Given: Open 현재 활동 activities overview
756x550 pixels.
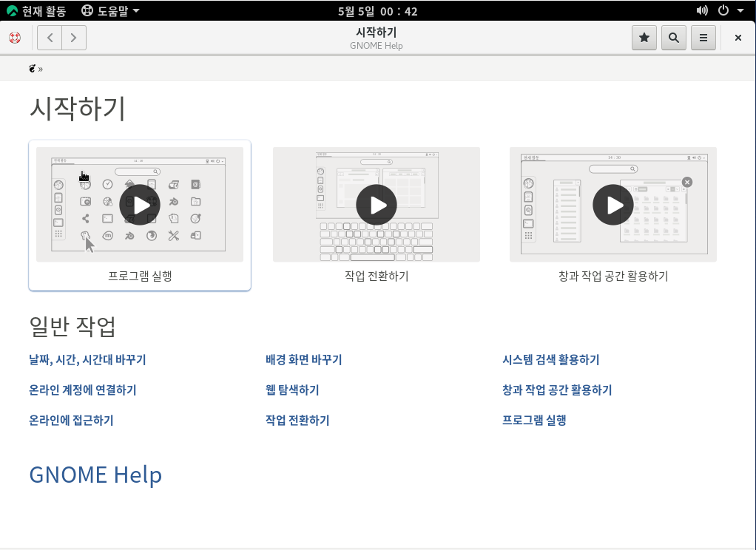Looking at the screenshot, I should coord(37,10).
